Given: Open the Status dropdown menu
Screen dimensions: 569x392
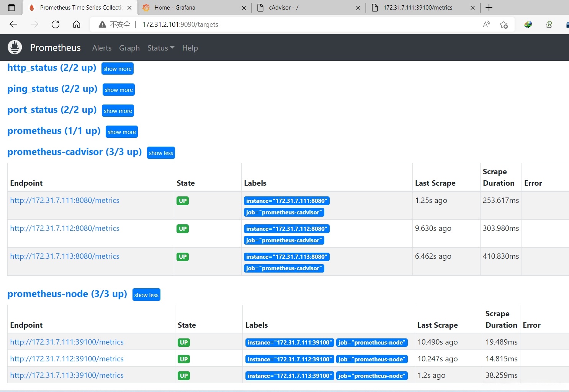Looking at the screenshot, I should [x=161, y=48].
